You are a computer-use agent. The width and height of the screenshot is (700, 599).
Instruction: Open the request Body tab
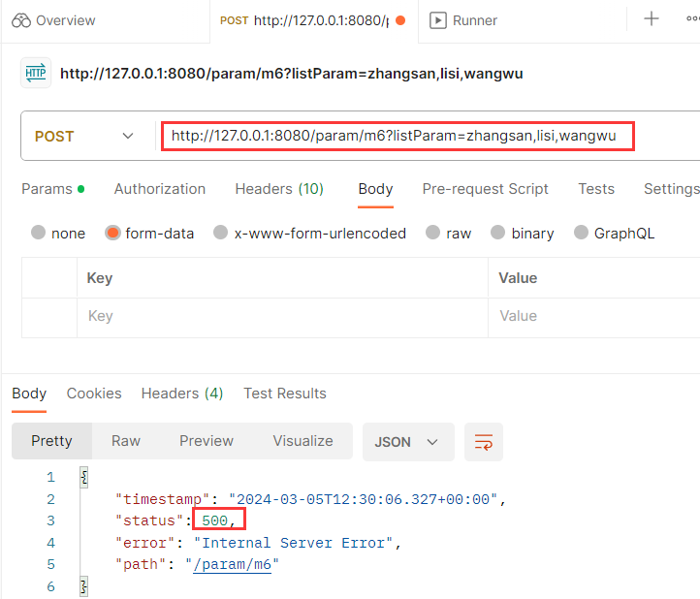tap(375, 189)
